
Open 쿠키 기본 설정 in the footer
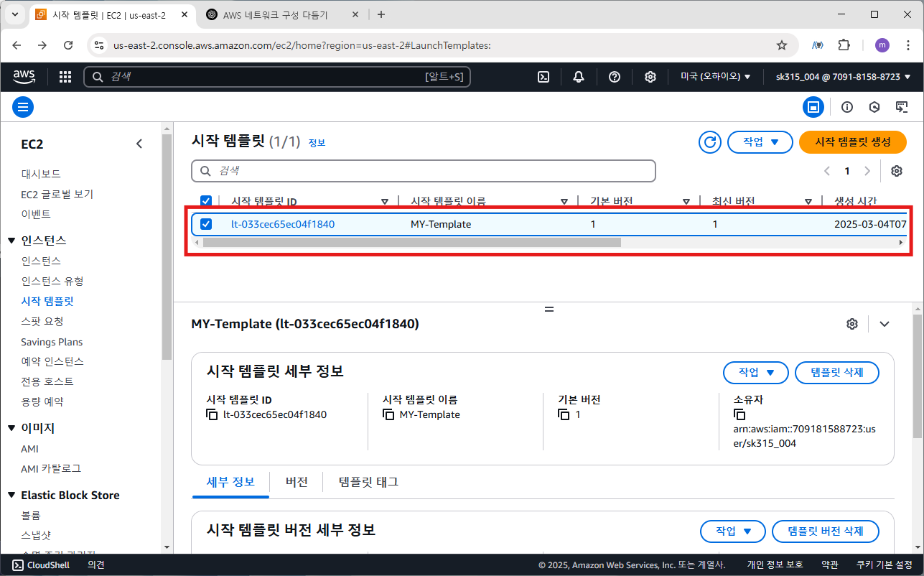(885, 565)
